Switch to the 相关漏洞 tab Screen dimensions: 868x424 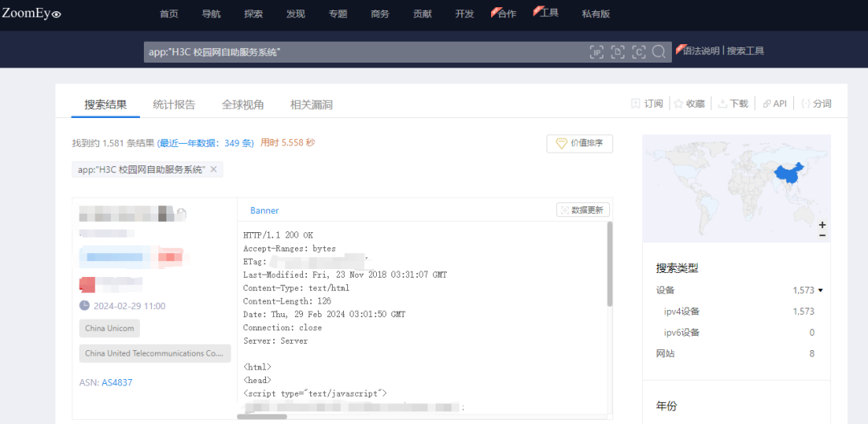(x=311, y=104)
